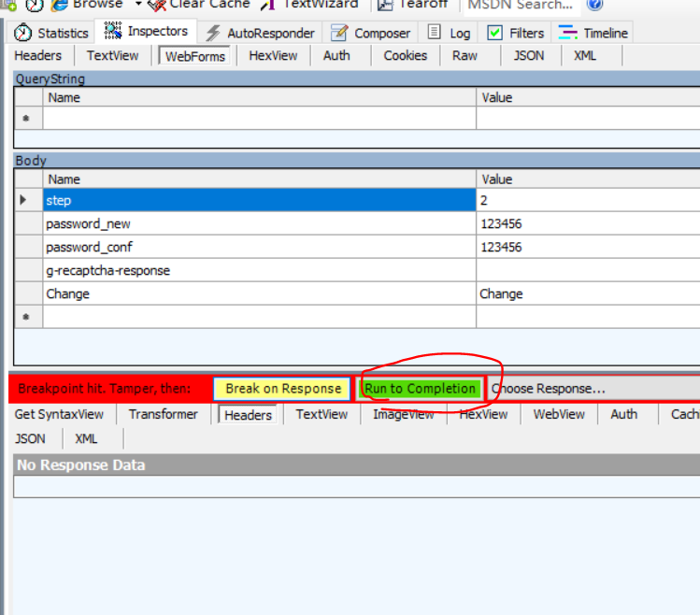Click the Tearoff toolbar button
Viewport: 700px width, 615px height.
413,5
